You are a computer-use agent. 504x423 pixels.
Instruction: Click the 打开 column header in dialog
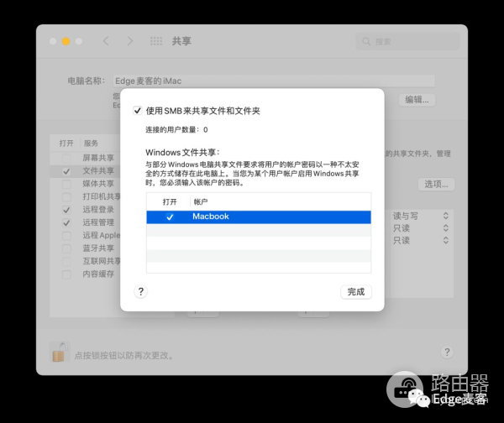click(x=170, y=201)
